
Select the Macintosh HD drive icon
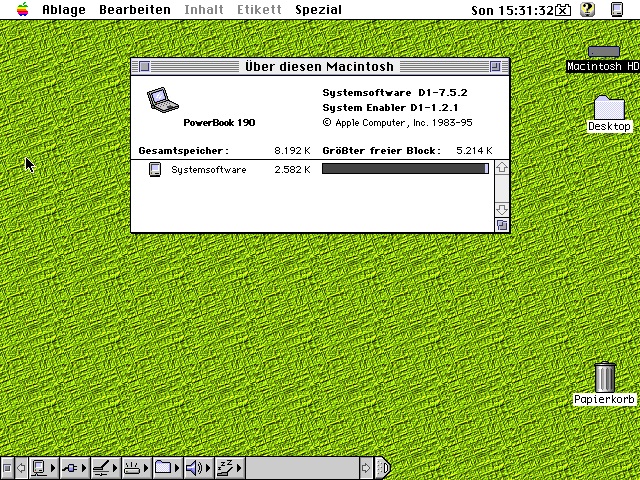(604, 52)
